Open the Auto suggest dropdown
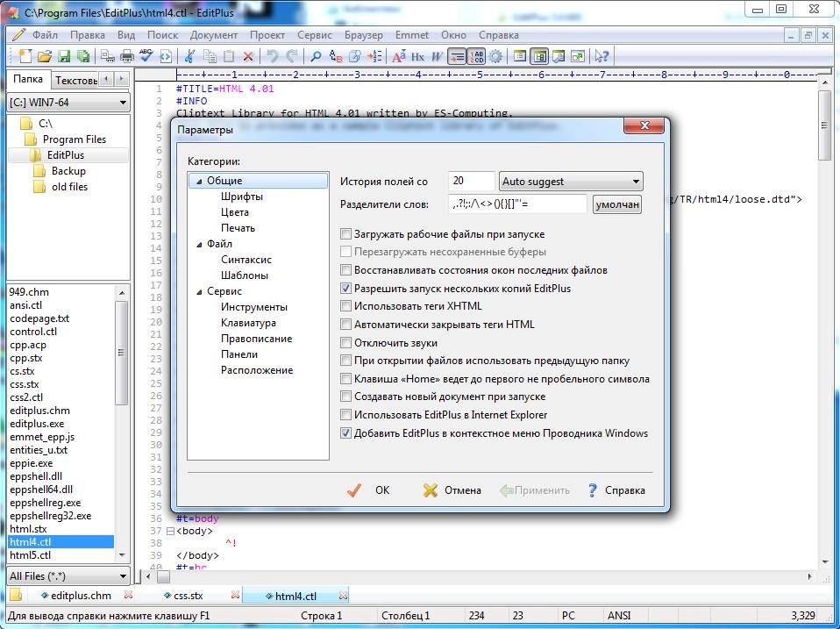840x629 pixels. (571, 181)
